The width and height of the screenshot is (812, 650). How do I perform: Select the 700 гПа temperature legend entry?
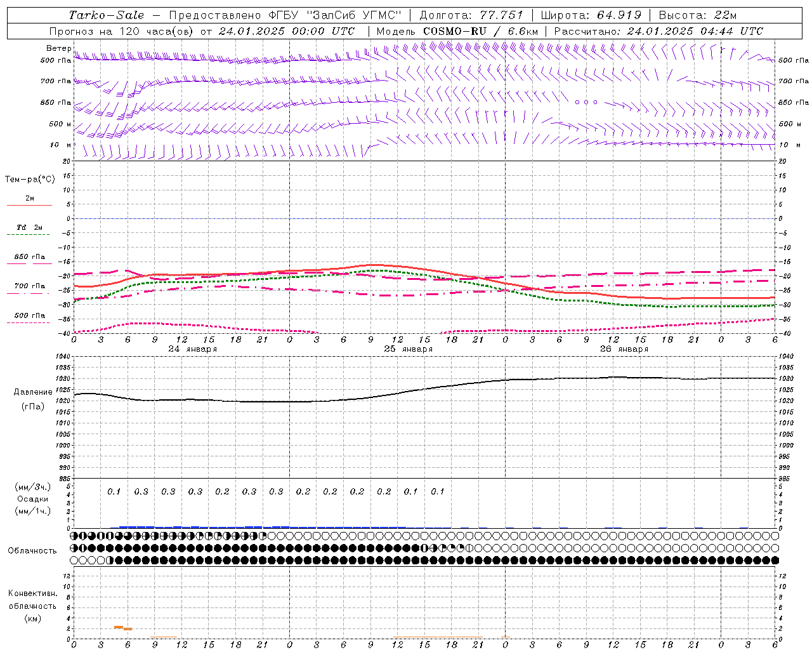(x=29, y=286)
